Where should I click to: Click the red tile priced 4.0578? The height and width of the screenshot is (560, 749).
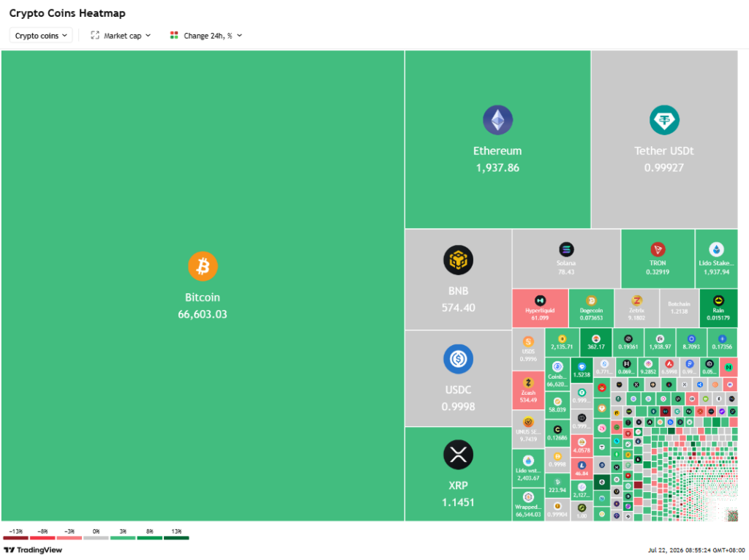[581, 445]
